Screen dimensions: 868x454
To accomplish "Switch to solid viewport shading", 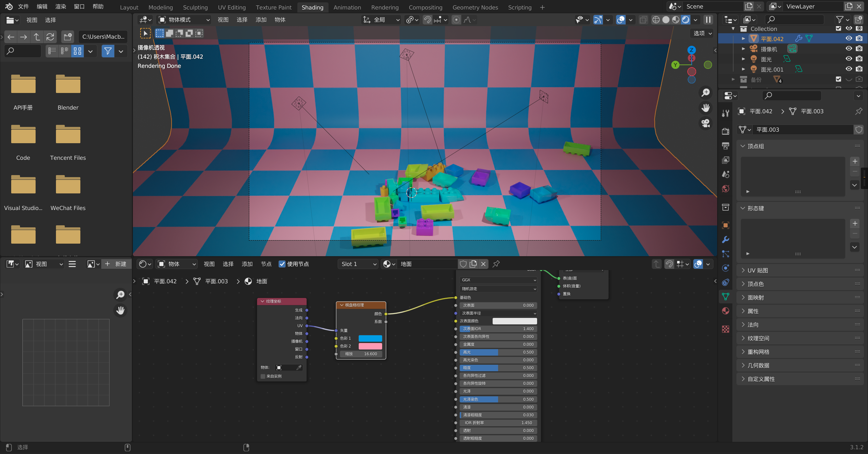I will [666, 20].
